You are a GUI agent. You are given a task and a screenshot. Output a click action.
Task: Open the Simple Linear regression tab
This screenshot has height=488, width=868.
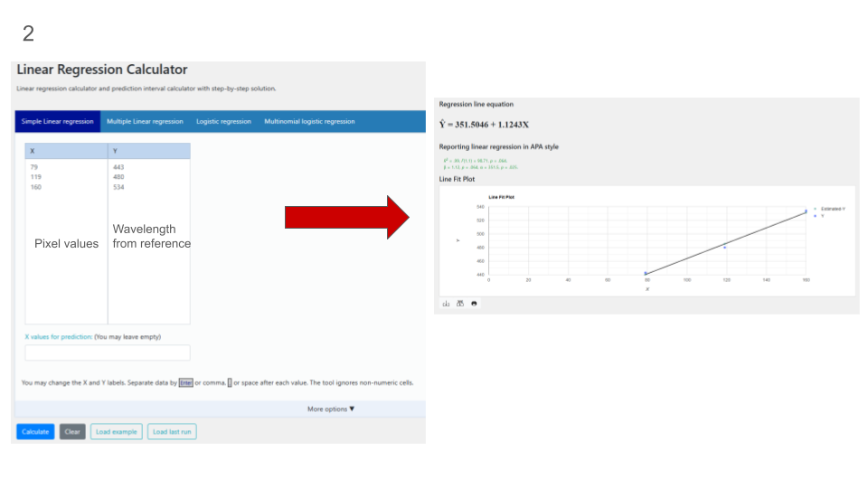58,121
